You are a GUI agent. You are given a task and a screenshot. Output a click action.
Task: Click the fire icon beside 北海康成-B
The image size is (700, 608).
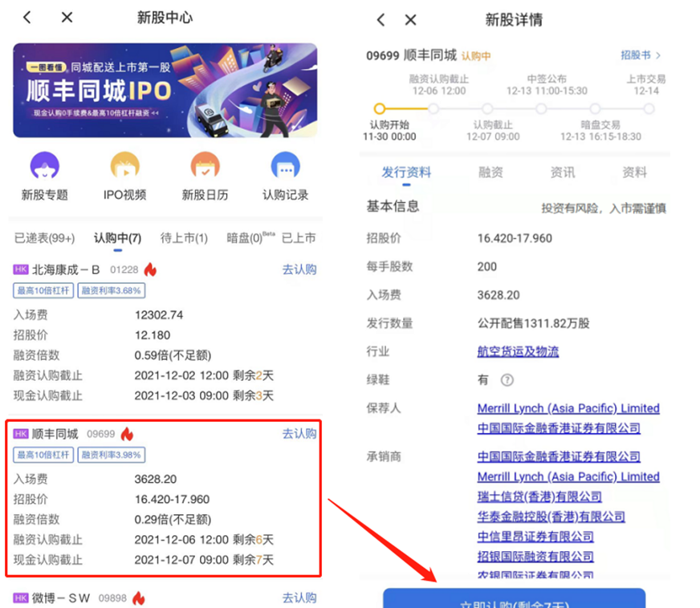point(150,270)
